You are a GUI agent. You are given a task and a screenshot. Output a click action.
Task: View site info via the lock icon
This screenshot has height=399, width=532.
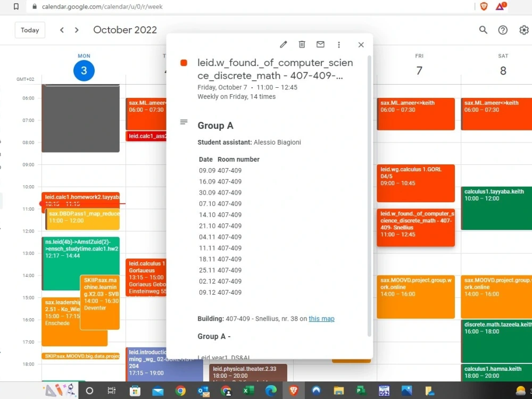[x=34, y=6]
